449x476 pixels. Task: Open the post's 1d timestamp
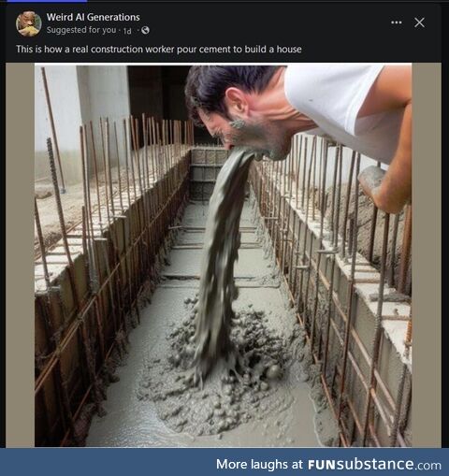coord(127,31)
